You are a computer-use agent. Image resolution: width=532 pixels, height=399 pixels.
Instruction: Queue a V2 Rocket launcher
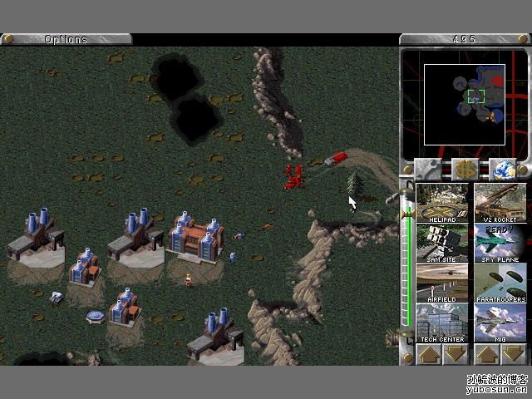click(x=500, y=203)
